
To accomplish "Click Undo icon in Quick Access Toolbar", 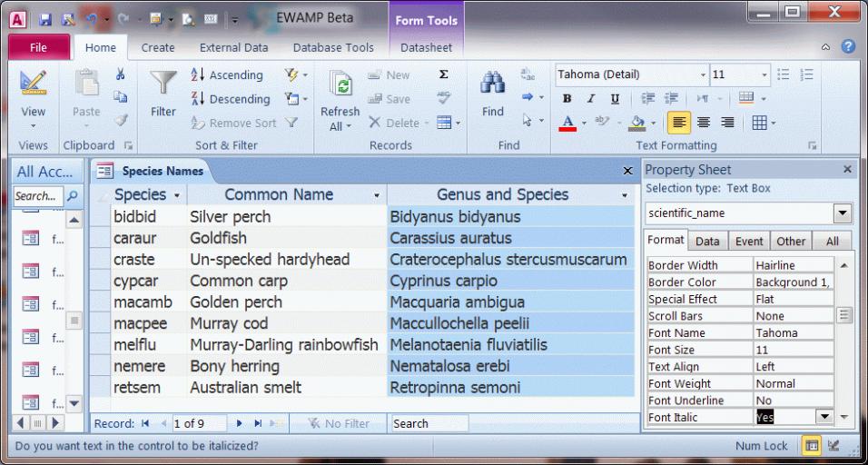I will 91,19.
